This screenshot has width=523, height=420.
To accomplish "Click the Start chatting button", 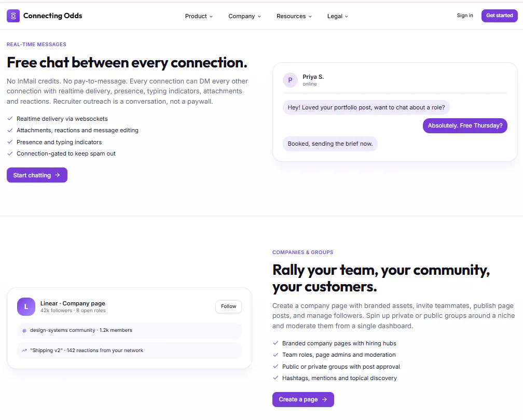I will [x=37, y=175].
